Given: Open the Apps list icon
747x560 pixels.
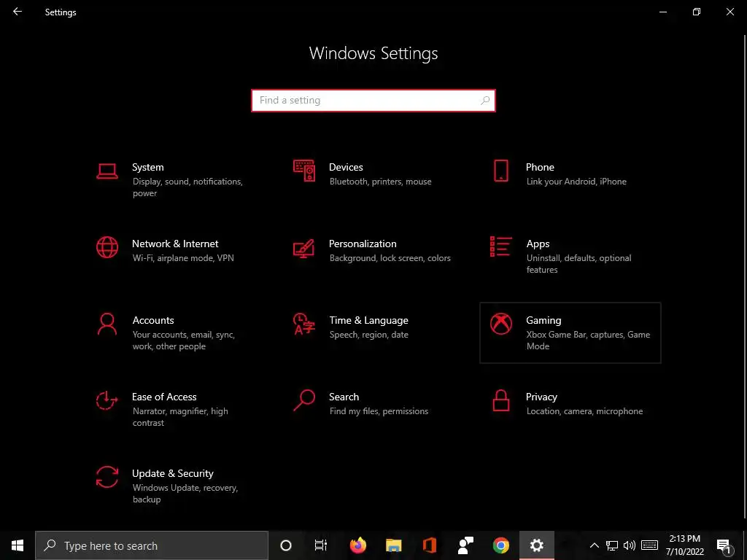Looking at the screenshot, I should click(x=500, y=246).
